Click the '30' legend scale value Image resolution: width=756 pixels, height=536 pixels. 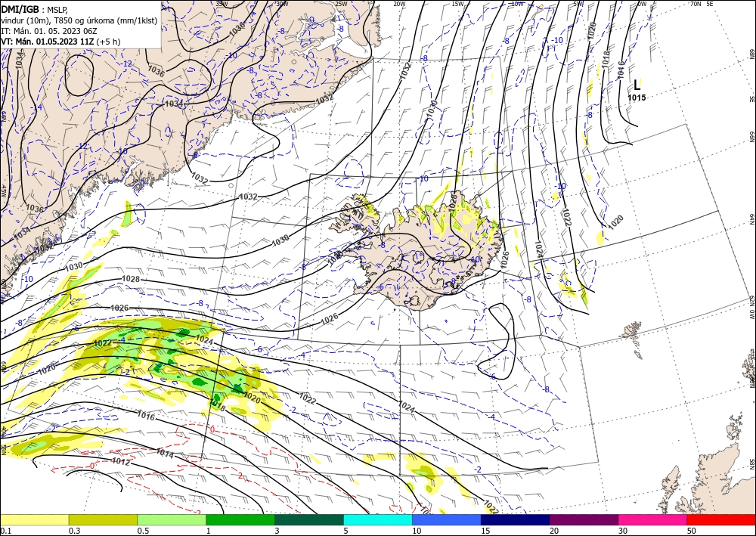624,531
